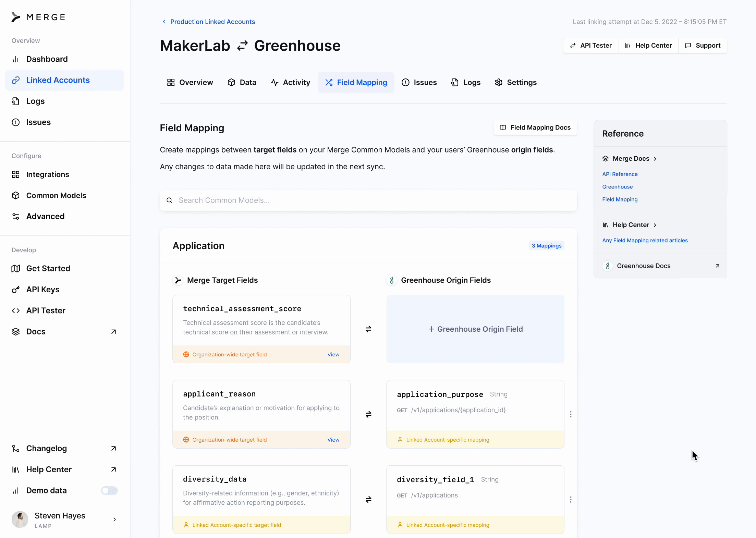Switch to the Issues tab
The image size is (756, 538).
(x=419, y=82)
